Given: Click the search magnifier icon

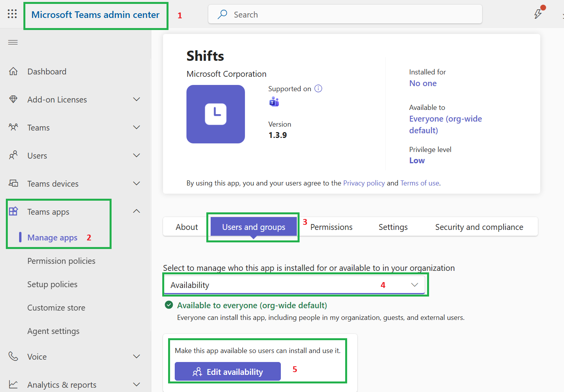Looking at the screenshot, I should tap(222, 14).
